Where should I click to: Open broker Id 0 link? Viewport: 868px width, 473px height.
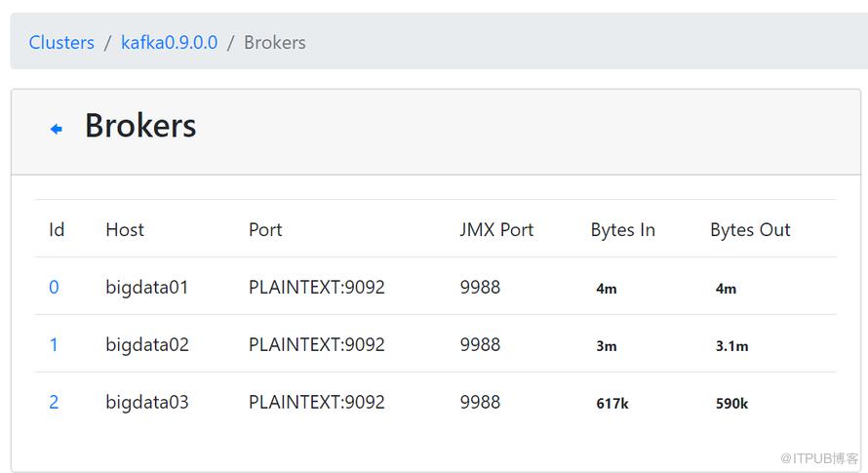pos(54,287)
